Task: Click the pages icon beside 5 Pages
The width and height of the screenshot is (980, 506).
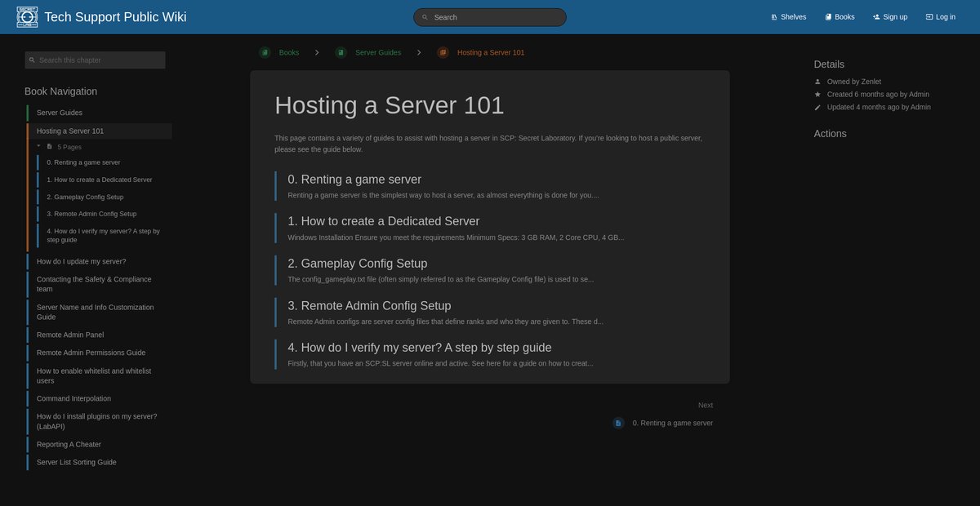Action: 50,147
